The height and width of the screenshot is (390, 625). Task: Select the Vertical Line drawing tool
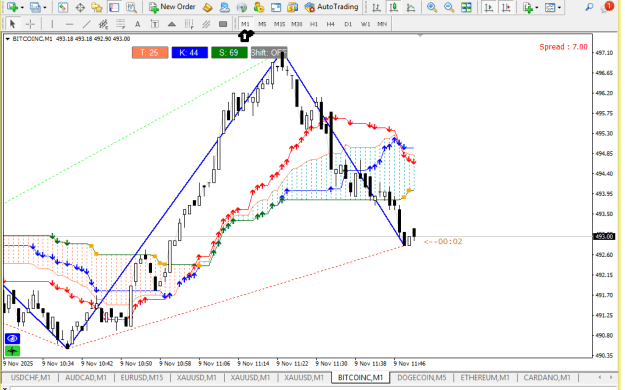point(52,24)
